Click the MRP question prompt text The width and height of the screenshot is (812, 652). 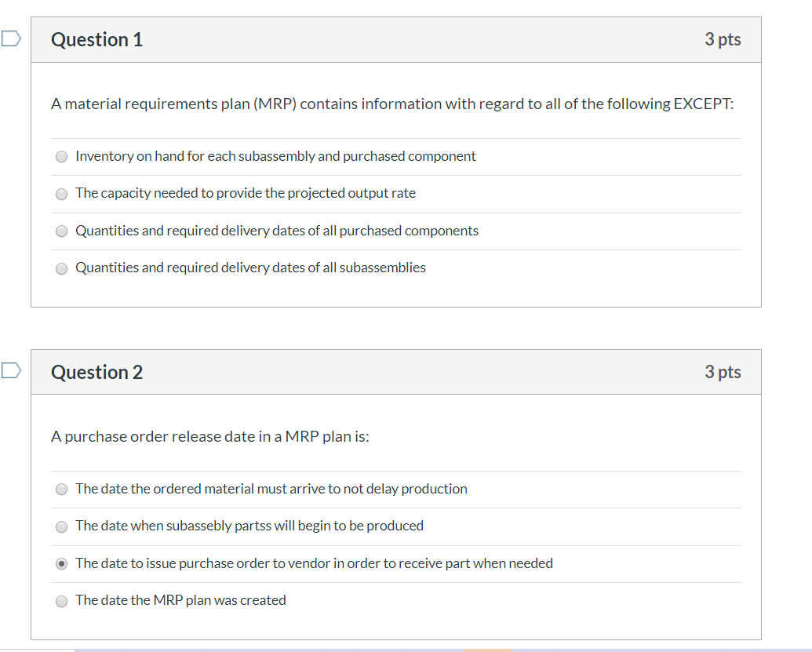point(392,104)
